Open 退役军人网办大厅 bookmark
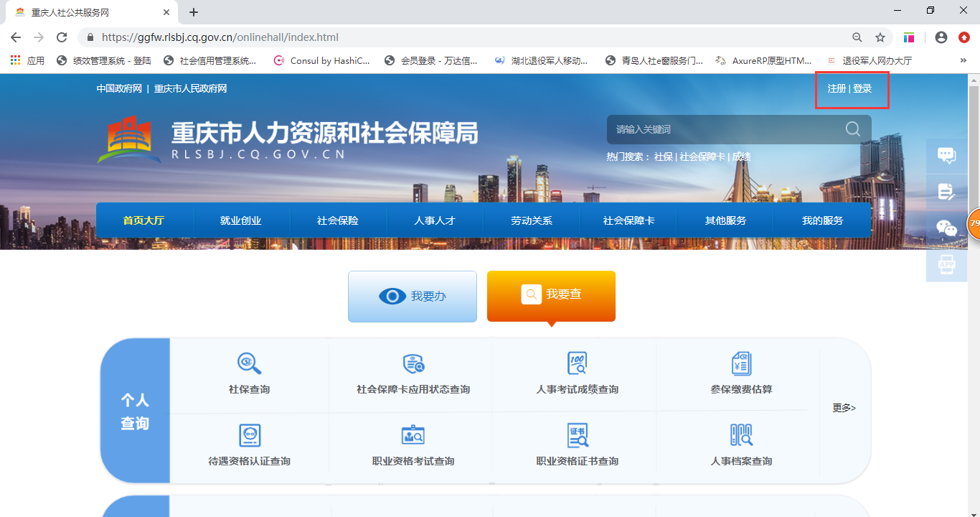 870,61
